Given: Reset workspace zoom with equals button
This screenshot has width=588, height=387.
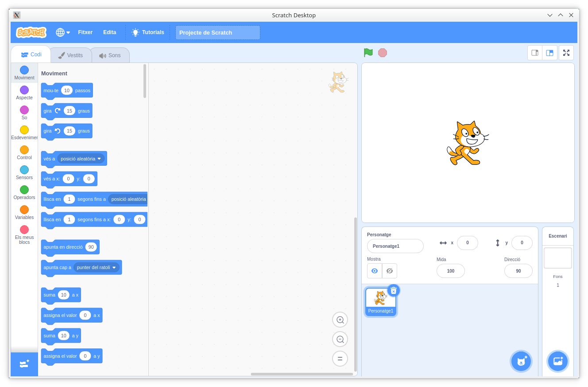Looking at the screenshot, I should tap(340, 359).
